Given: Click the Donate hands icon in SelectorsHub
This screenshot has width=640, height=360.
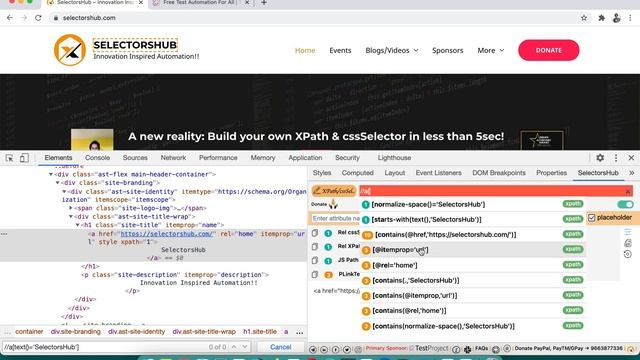Looking at the screenshot, I should [333, 204].
